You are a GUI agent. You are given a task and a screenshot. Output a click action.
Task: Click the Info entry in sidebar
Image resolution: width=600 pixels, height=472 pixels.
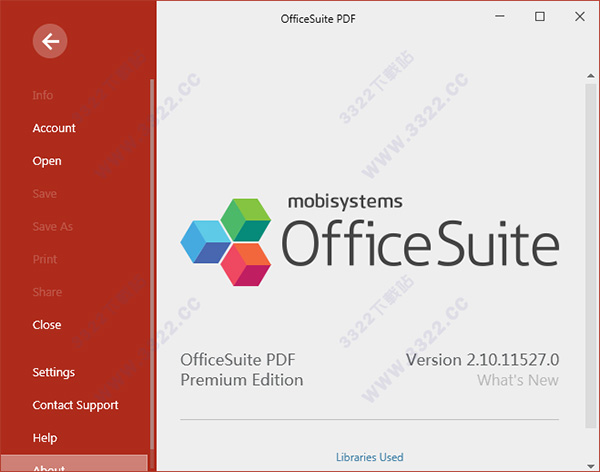pos(42,95)
